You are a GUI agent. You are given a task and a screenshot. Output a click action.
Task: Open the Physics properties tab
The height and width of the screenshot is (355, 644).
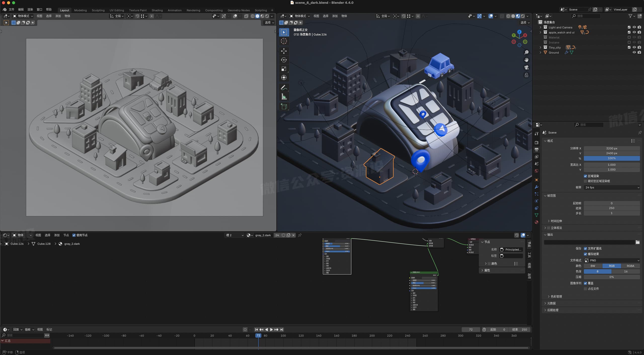click(x=537, y=201)
